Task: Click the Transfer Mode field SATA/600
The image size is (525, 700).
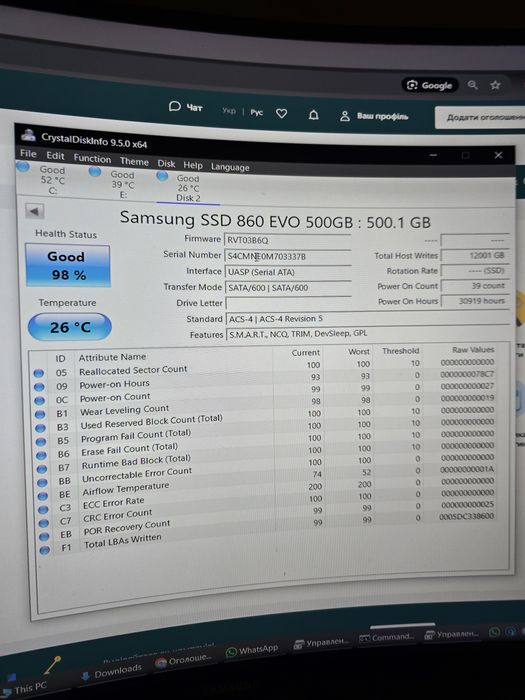Action: tap(289, 288)
